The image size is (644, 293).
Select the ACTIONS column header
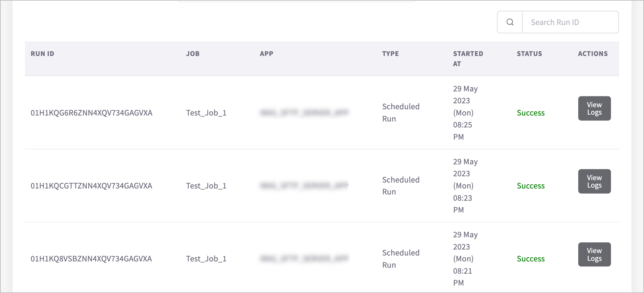(x=593, y=54)
